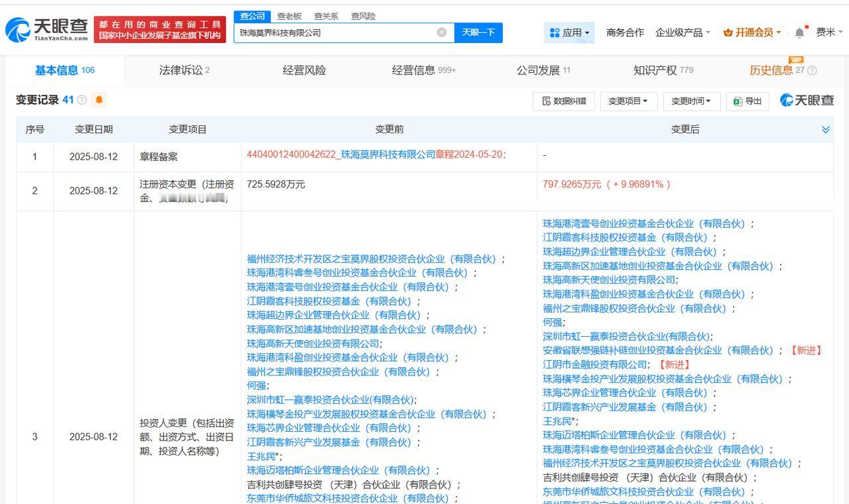Click the 725.5928万元 value before change

pyautogui.click(x=276, y=184)
